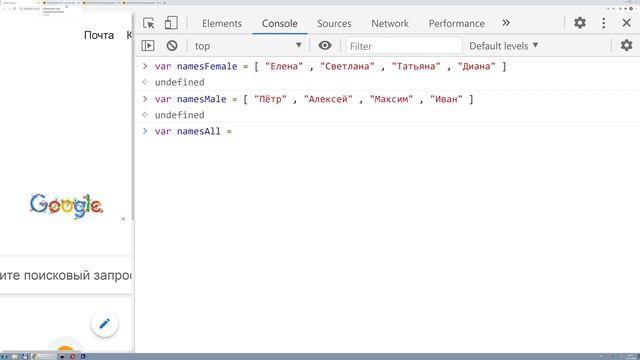The height and width of the screenshot is (360, 640).
Task: Expand more DevTools tabs chevron
Action: tap(506, 23)
